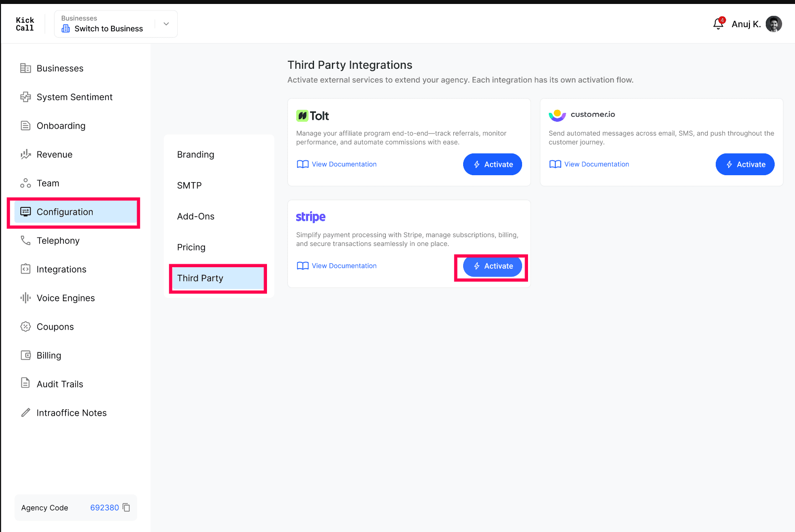
Task: Copy the agency code with the copy icon
Action: pos(126,507)
